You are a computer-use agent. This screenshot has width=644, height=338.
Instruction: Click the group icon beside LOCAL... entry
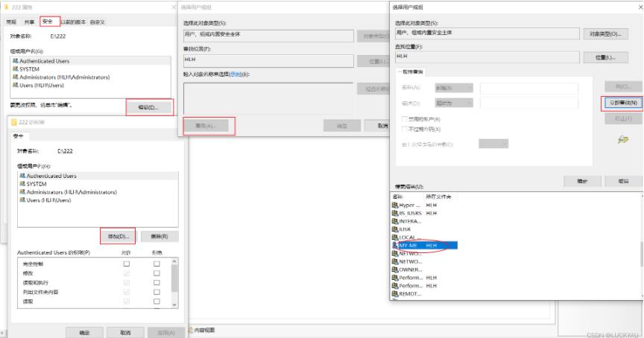coord(395,237)
